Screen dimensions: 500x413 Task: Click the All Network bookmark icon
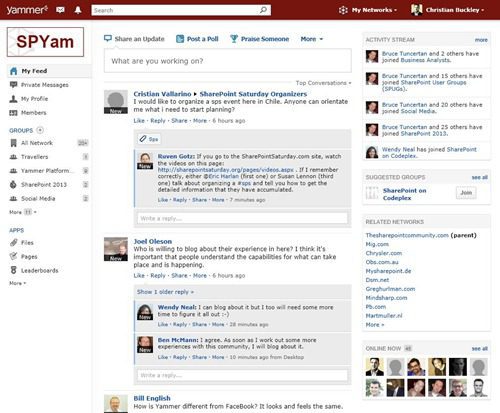(13, 143)
